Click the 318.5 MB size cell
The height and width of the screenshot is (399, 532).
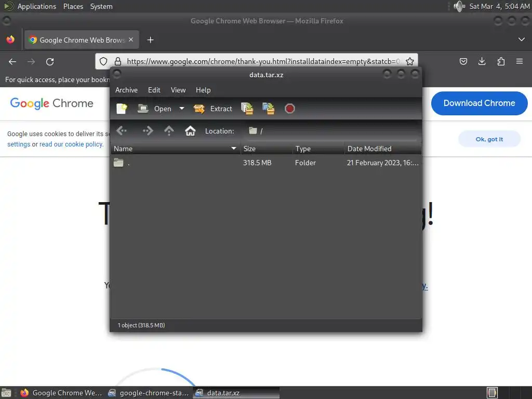pyautogui.click(x=257, y=163)
